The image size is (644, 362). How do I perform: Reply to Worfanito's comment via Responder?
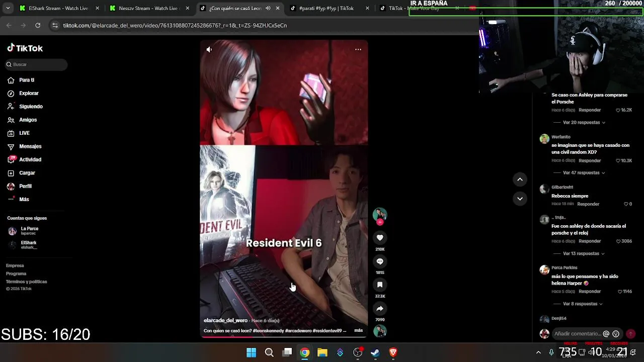click(590, 161)
